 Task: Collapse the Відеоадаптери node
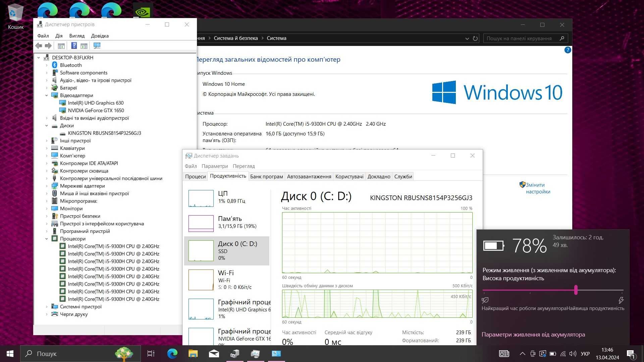[x=47, y=96]
